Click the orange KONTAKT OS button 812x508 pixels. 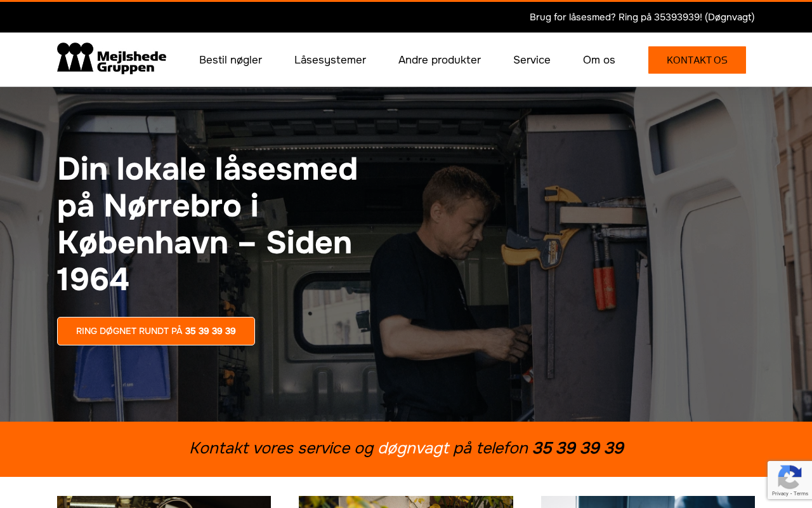coord(697,60)
